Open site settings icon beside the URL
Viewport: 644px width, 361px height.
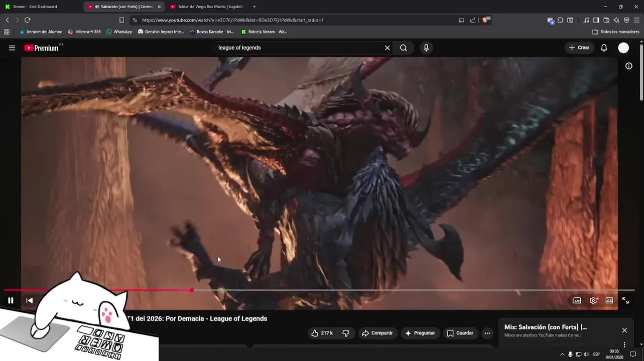pyautogui.click(x=135, y=20)
